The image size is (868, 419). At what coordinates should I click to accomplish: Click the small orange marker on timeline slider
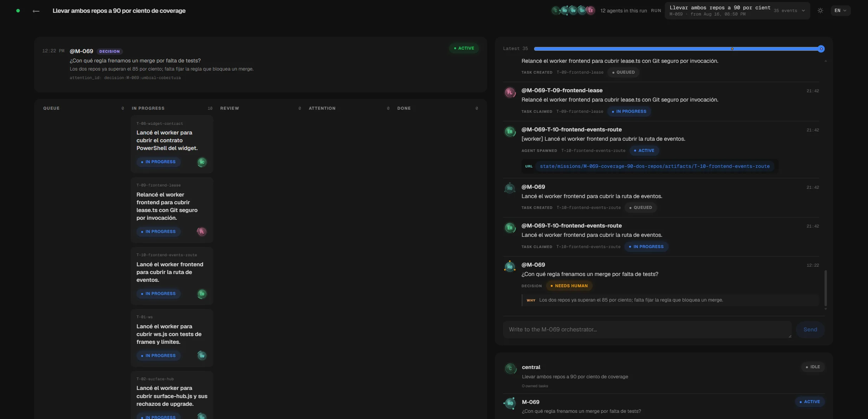click(x=732, y=49)
